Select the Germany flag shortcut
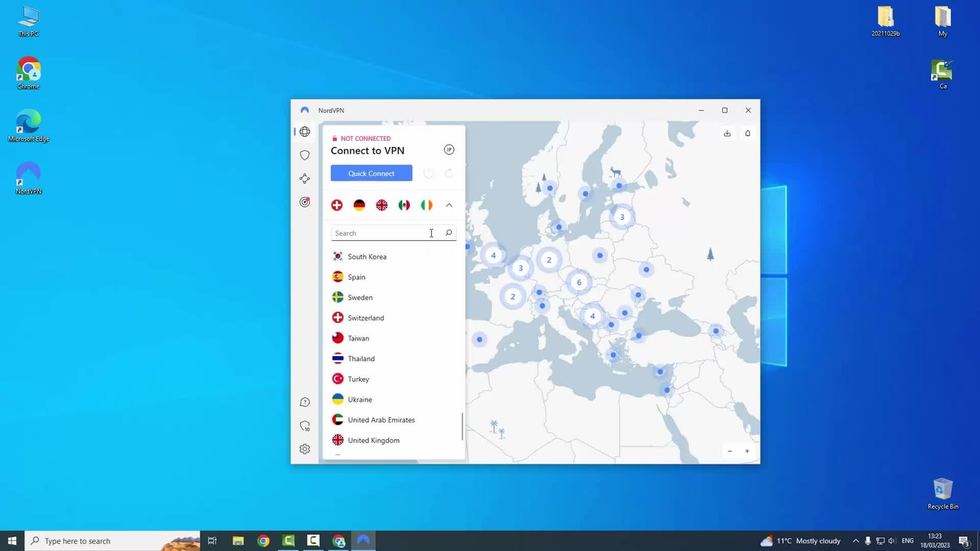The image size is (980, 551). (x=359, y=205)
